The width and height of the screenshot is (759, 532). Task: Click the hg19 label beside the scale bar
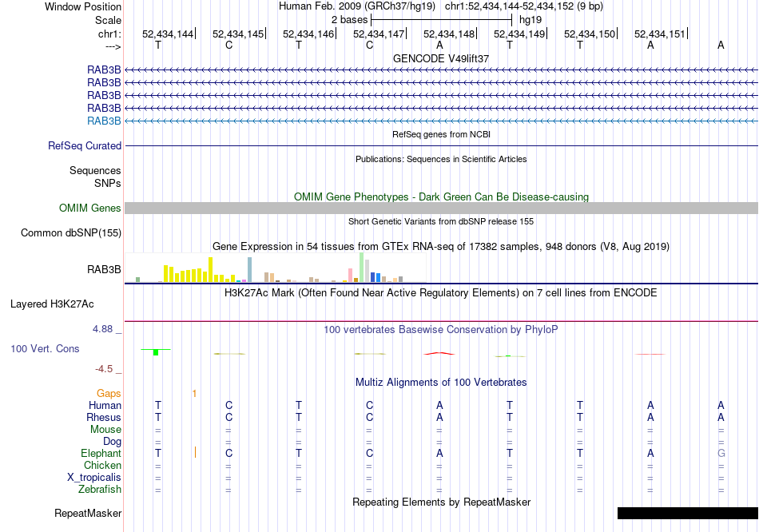pos(531,20)
